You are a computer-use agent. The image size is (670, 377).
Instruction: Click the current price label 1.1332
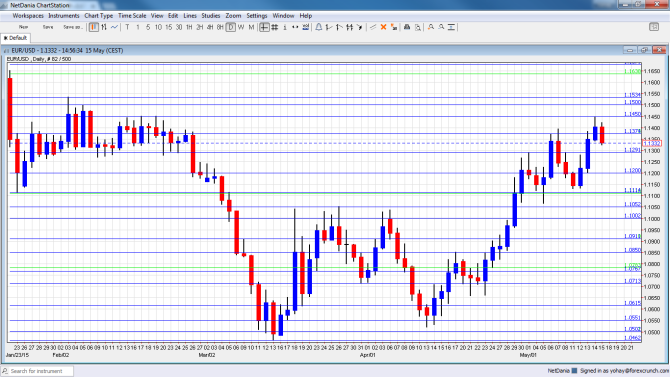coord(652,143)
